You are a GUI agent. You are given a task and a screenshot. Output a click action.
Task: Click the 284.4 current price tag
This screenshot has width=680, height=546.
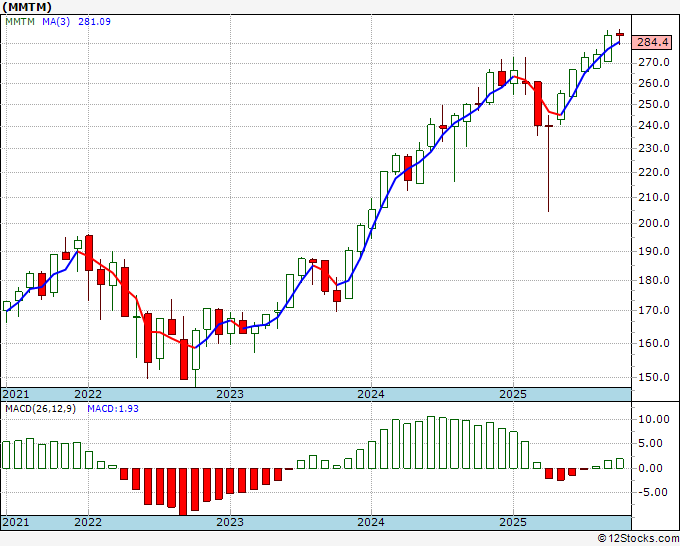653,42
